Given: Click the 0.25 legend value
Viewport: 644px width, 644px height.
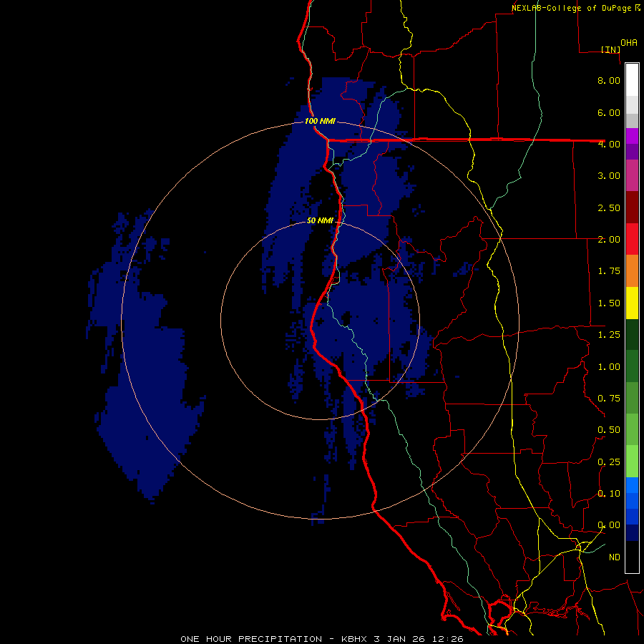Looking at the screenshot, I should 609,462.
